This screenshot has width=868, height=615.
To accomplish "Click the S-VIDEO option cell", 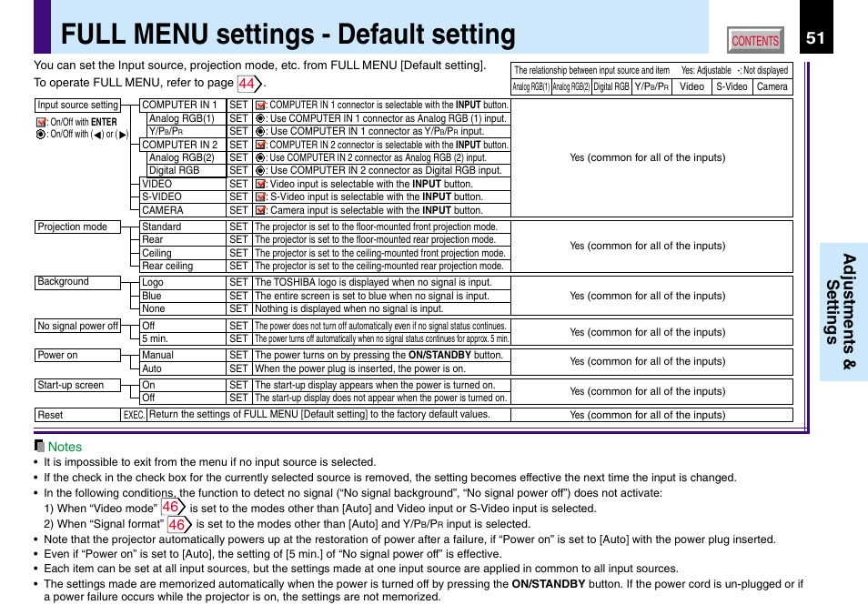I will (183, 197).
